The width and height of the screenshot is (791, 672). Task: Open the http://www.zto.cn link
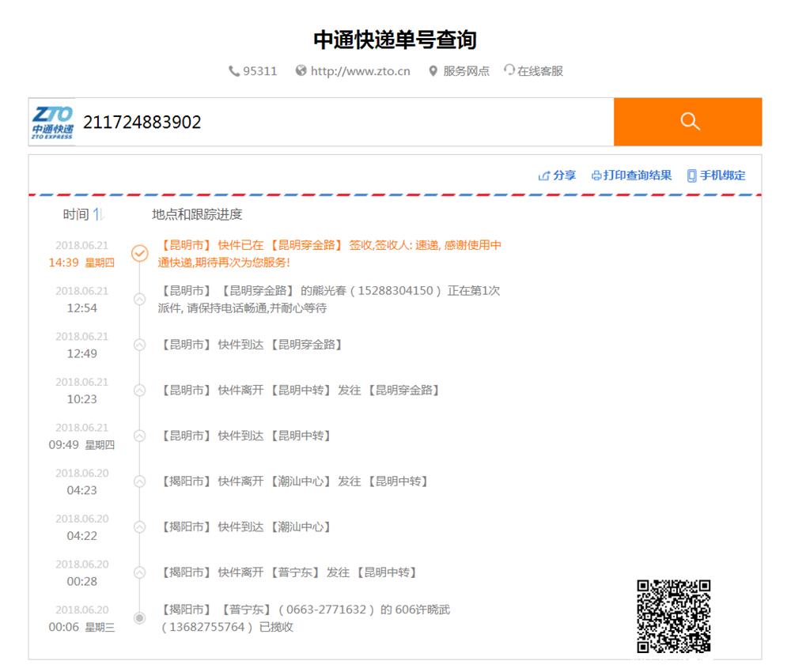click(x=360, y=71)
